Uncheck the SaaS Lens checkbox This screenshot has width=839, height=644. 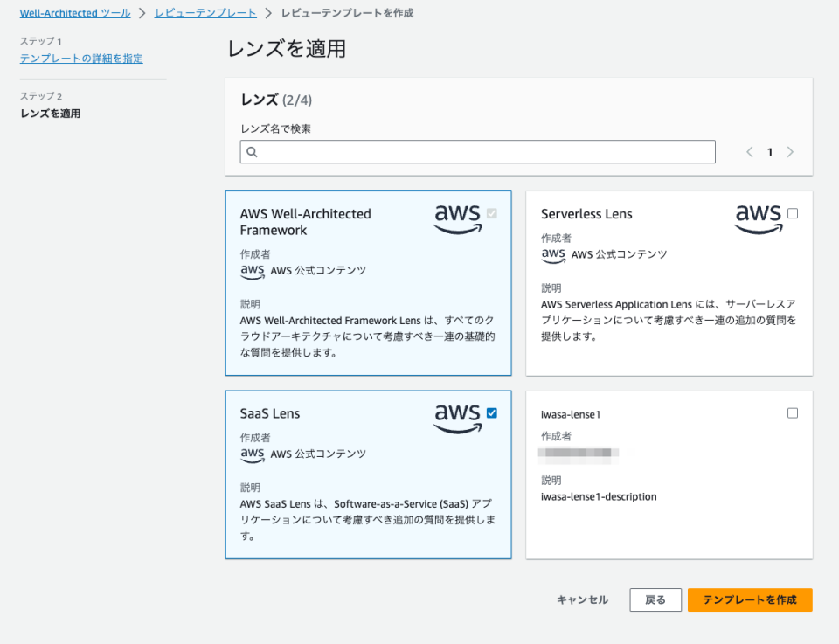click(x=491, y=413)
